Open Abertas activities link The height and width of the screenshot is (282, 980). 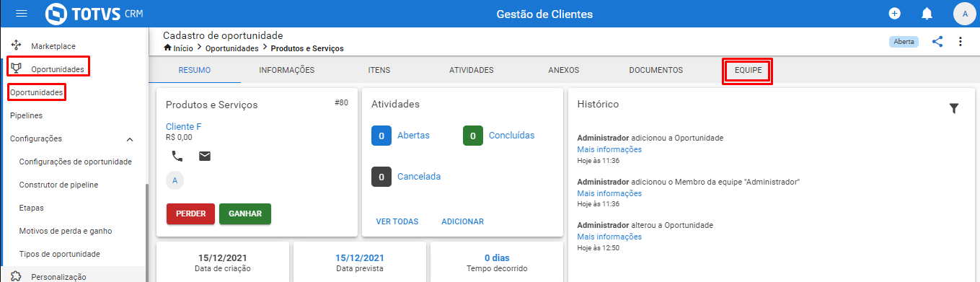coord(414,136)
